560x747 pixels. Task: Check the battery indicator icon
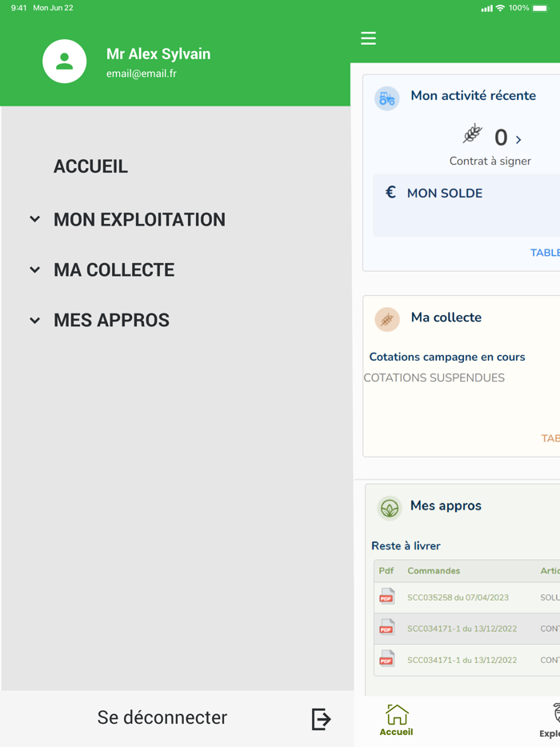pos(541,8)
